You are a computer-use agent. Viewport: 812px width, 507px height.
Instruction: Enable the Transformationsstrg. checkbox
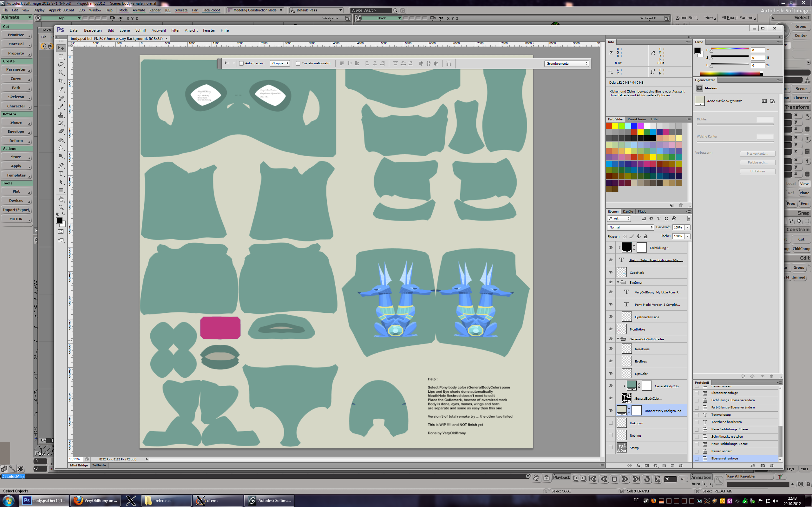[x=298, y=63]
